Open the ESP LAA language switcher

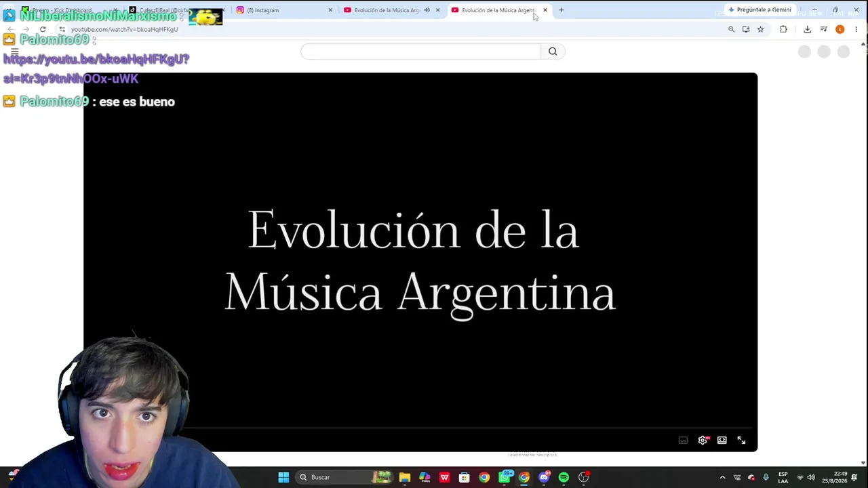click(783, 477)
